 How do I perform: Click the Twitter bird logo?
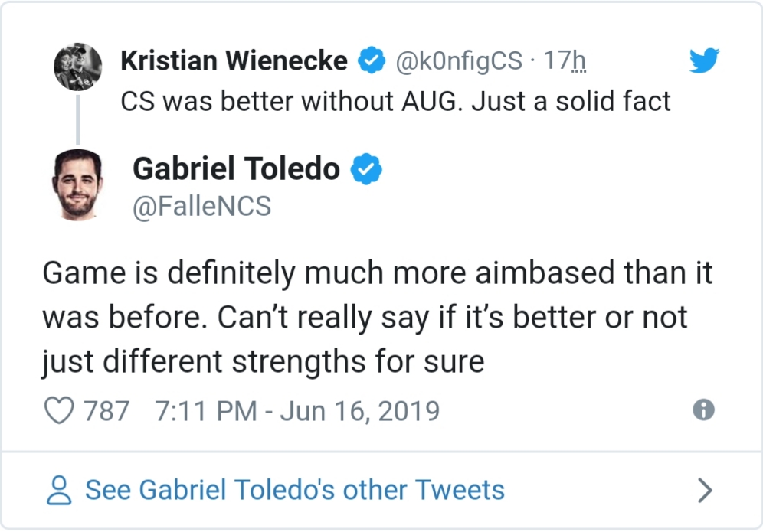click(x=703, y=60)
